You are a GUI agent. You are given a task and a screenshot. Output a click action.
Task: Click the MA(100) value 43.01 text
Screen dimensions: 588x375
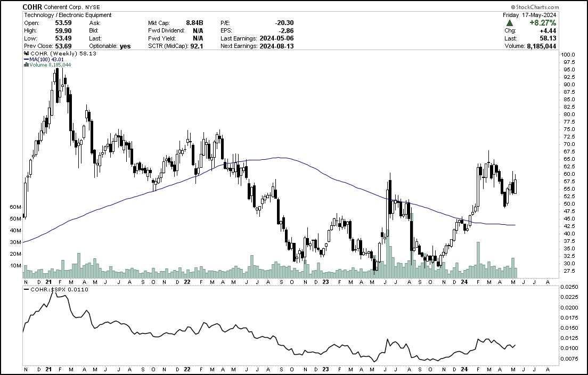pos(58,59)
